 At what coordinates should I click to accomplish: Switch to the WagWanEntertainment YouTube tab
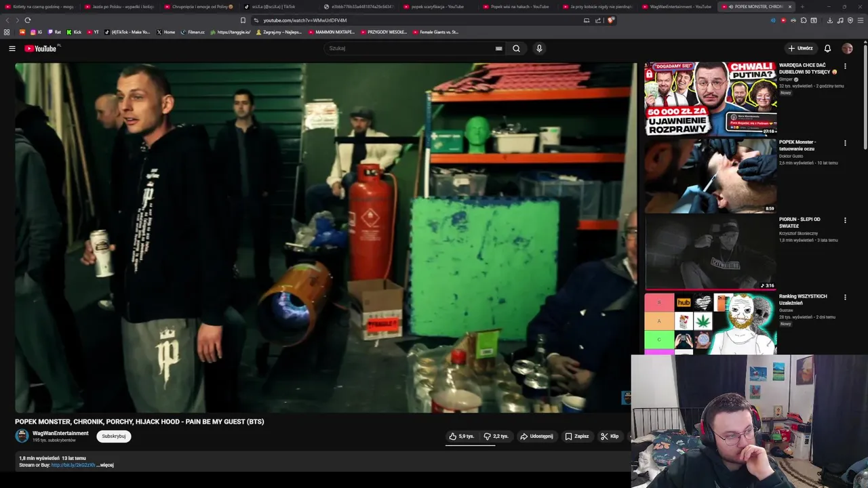677,7
